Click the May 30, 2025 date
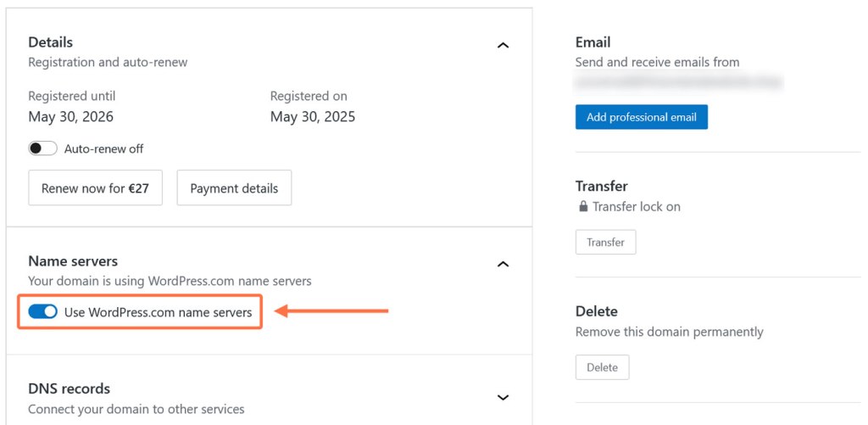The image size is (868, 425). pyautogui.click(x=313, y=117)
